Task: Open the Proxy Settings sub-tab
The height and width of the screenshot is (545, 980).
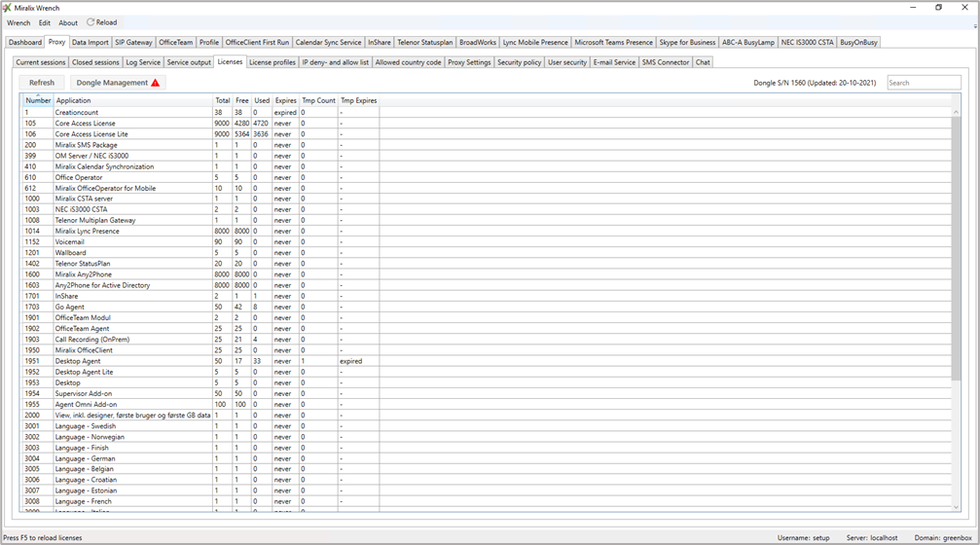Action: tap(469, 62)
